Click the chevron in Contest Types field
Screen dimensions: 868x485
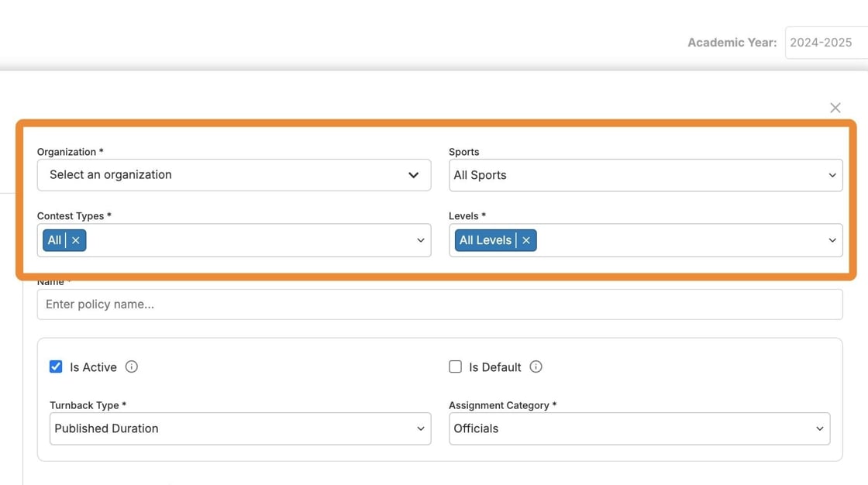click(x=421, y=240)
